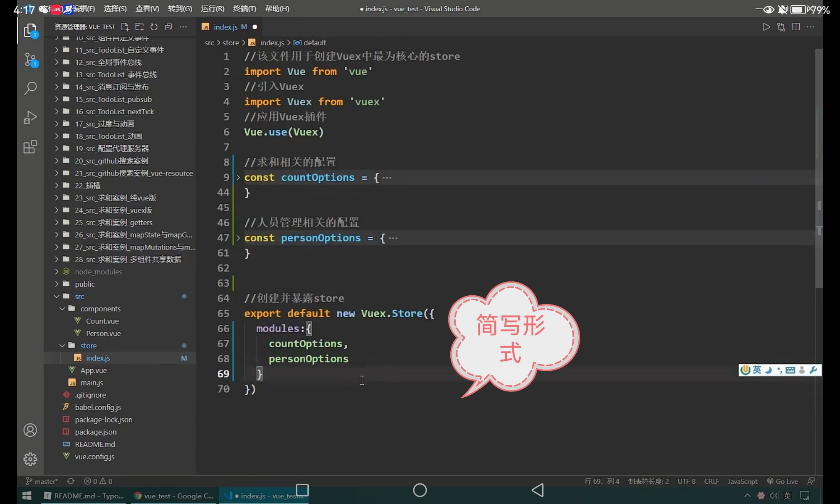Open Run and Debug view
The width and height of the screenshot is (840, 504).
pos(30,118)
